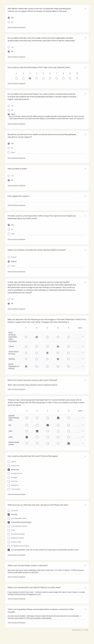Select "Support" for the BDS movement position
This screenshot has height=644, width=94.
tap(9, 257)
